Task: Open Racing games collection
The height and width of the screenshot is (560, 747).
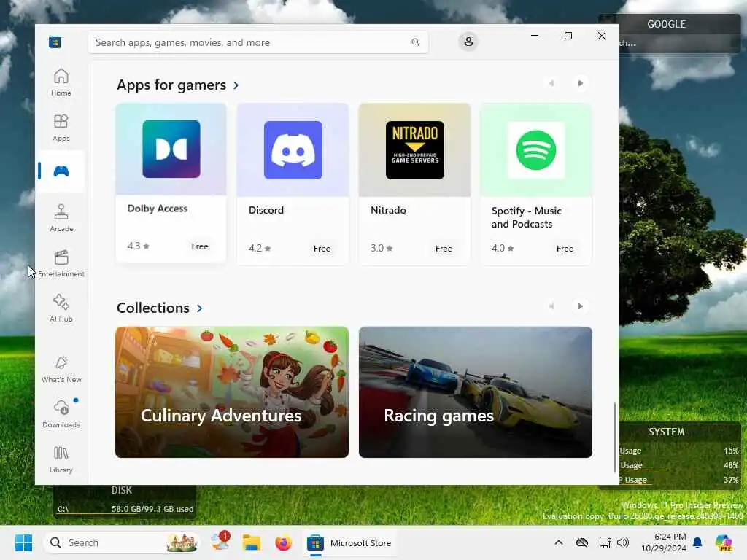Action: [476, 392]
